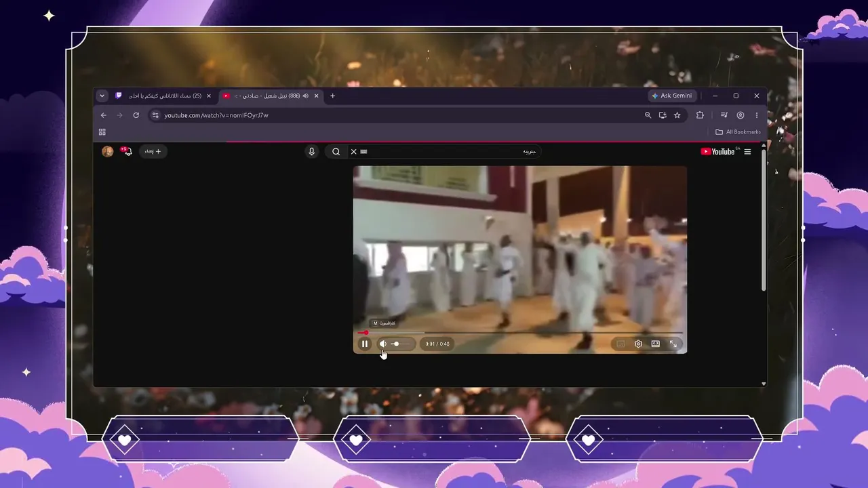Open the zoom magnifier in address bar
The height and width of the screenshot is (488, 868).
point(648,115)
